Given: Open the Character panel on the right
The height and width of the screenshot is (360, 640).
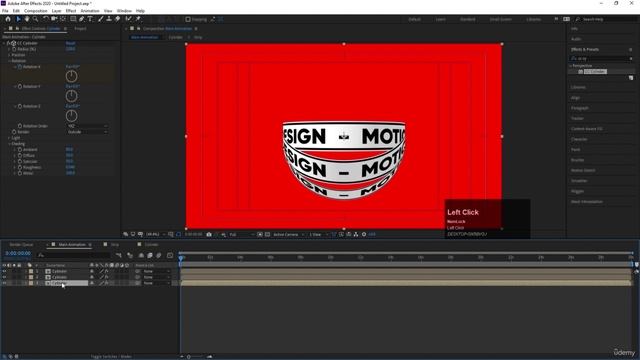Looking at the screenshot, I should point(579,139).
